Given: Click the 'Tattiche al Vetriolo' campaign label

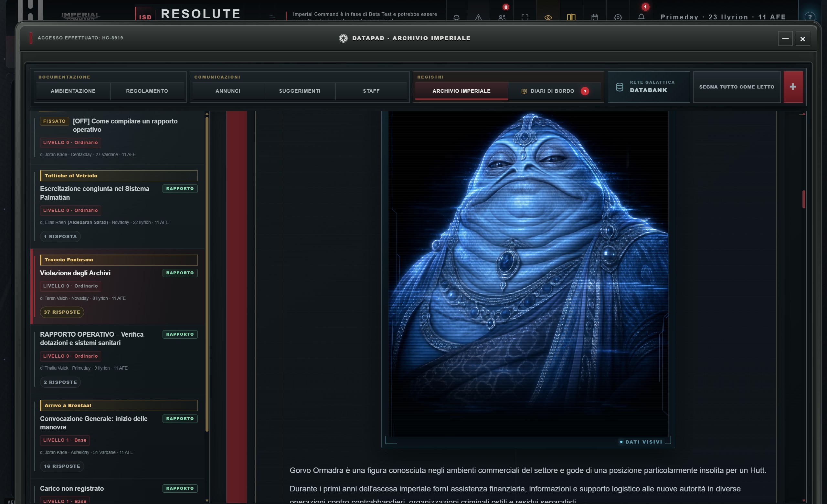Looking at the screenshot, I should pos(119,176).
